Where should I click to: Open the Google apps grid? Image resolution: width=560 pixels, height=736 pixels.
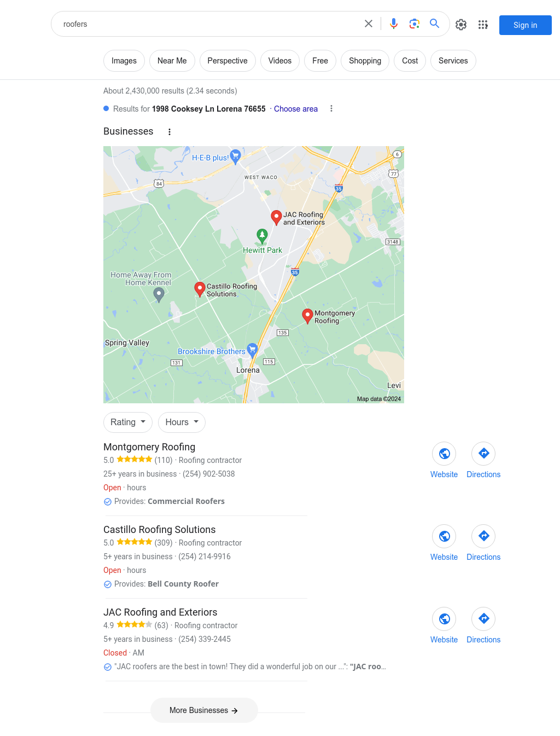click(483, 25)
